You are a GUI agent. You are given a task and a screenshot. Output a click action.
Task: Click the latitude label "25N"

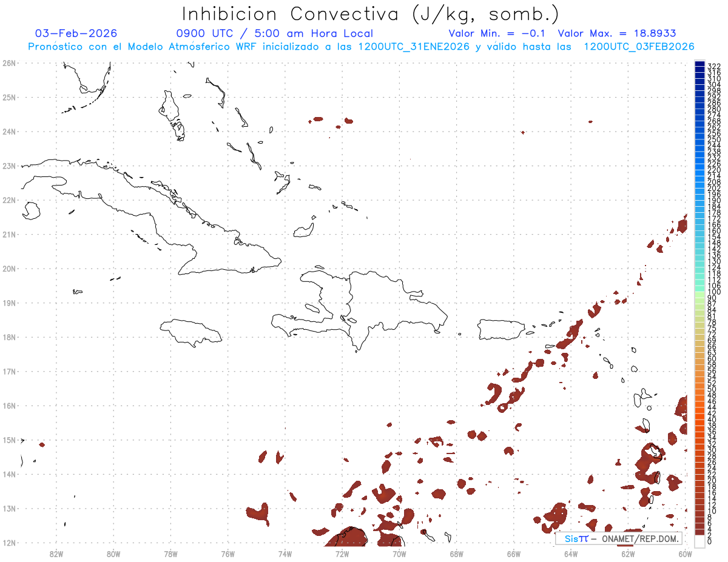[8, 97]
